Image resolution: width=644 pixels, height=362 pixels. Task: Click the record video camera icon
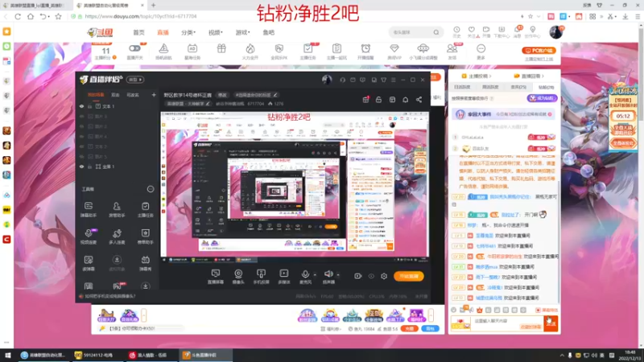[x=358, y=276]
